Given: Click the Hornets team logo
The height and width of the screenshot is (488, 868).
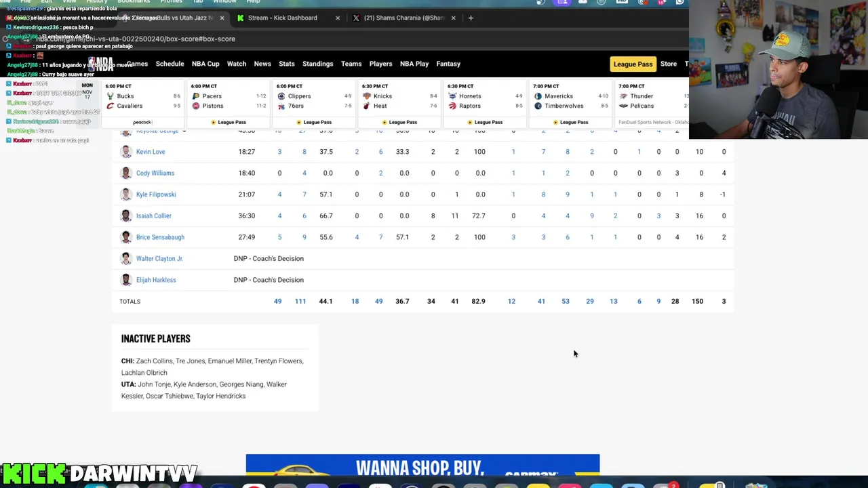Looking at the screenshot, I should pos(452,96).
